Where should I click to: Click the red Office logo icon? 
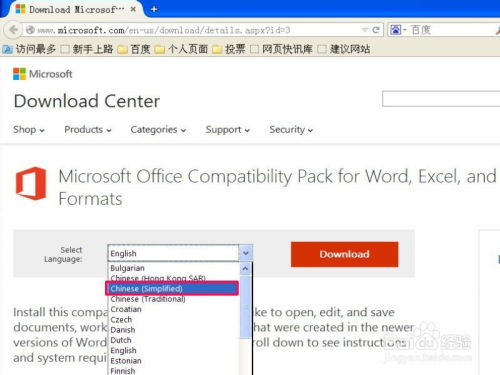31,183
